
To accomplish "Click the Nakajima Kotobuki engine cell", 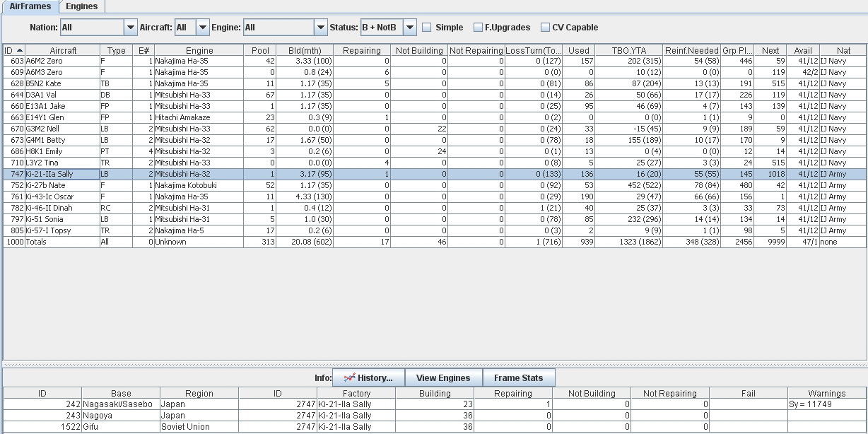I will point(199,185).
